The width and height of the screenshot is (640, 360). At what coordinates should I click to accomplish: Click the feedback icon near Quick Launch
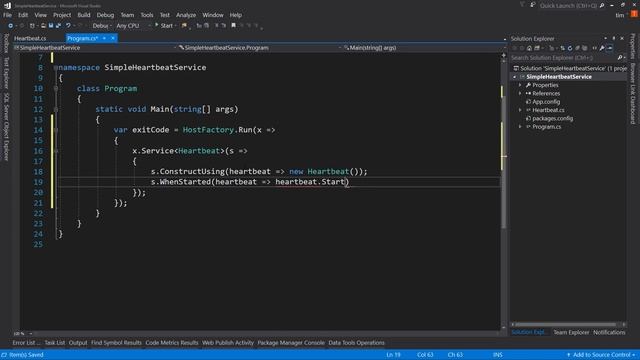pos(533,5)
